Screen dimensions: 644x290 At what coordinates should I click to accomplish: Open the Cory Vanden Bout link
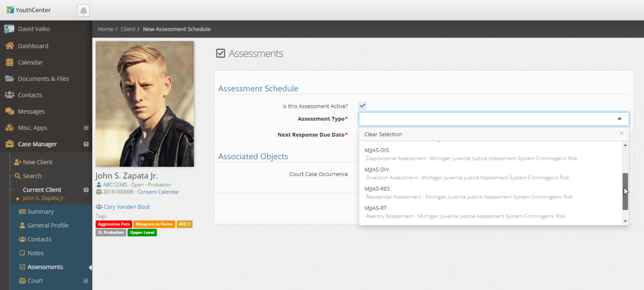tap(126, 207)
